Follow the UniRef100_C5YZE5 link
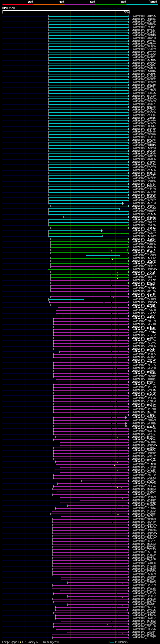 click(143, 85)
